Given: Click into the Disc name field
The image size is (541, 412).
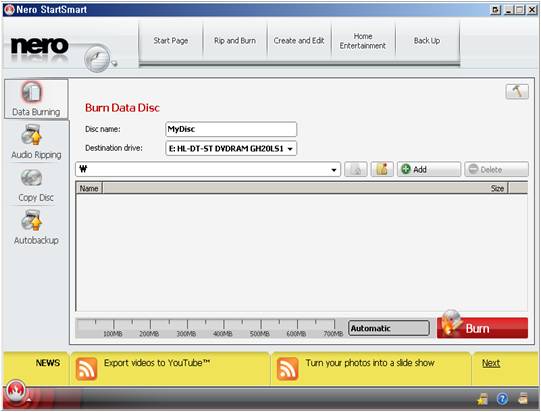Looking at the screenshot, I should pos(231,129).
